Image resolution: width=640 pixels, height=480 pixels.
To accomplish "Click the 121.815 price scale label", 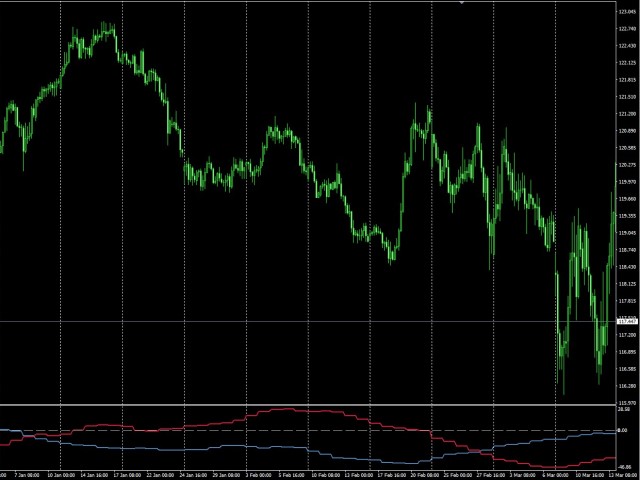I will click(629, 80).
